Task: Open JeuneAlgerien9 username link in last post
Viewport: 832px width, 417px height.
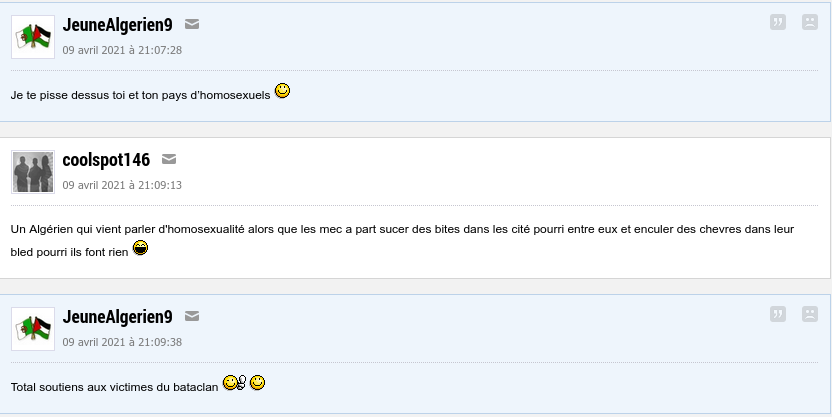Action: click(117, 317)
